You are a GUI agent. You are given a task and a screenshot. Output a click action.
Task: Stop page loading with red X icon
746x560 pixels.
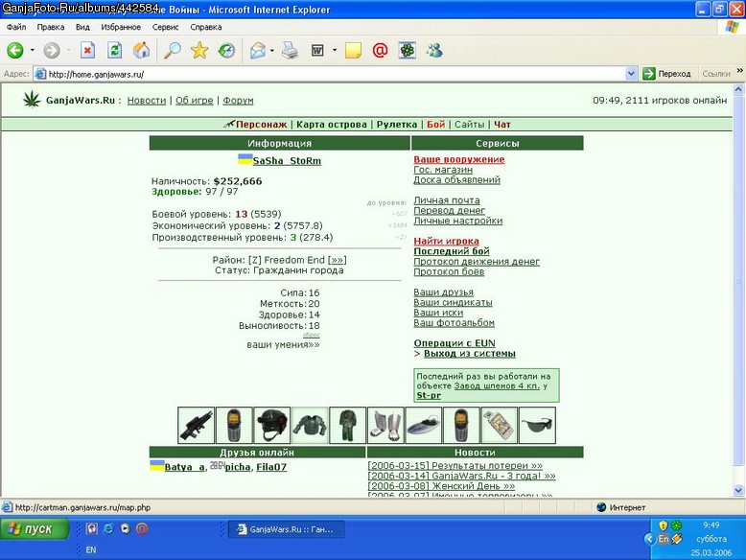[x=87, y=51]
